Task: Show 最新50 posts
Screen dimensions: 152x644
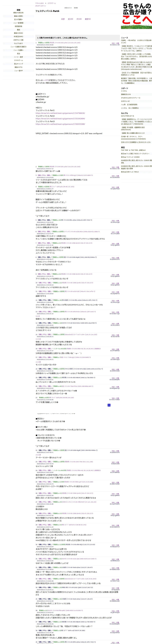Action: [88, 19]
